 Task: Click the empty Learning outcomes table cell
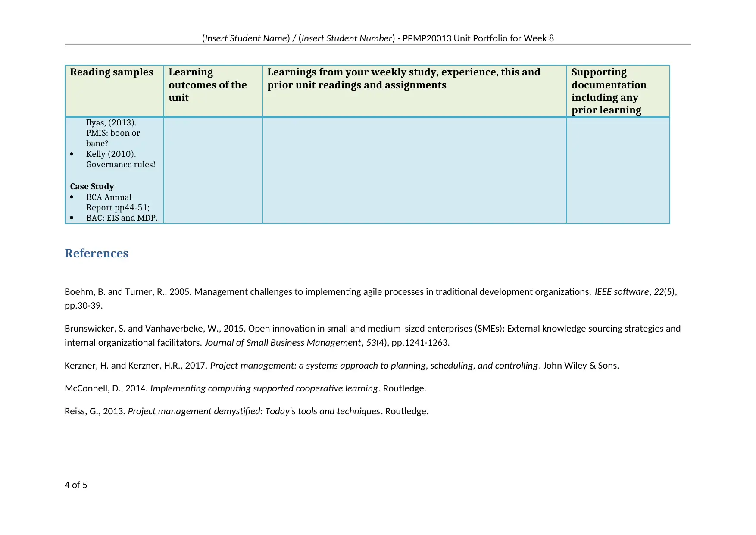(x=213, y=170)
